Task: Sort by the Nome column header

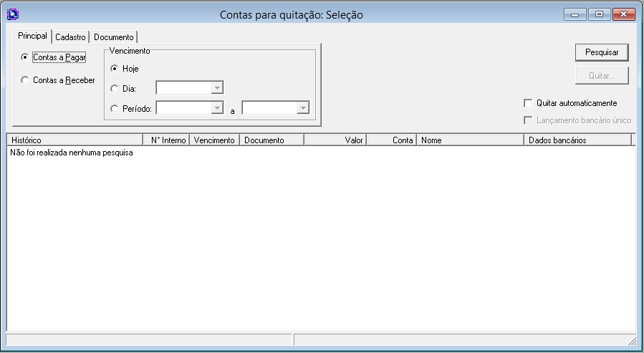Action: click(x=470, y=140)
